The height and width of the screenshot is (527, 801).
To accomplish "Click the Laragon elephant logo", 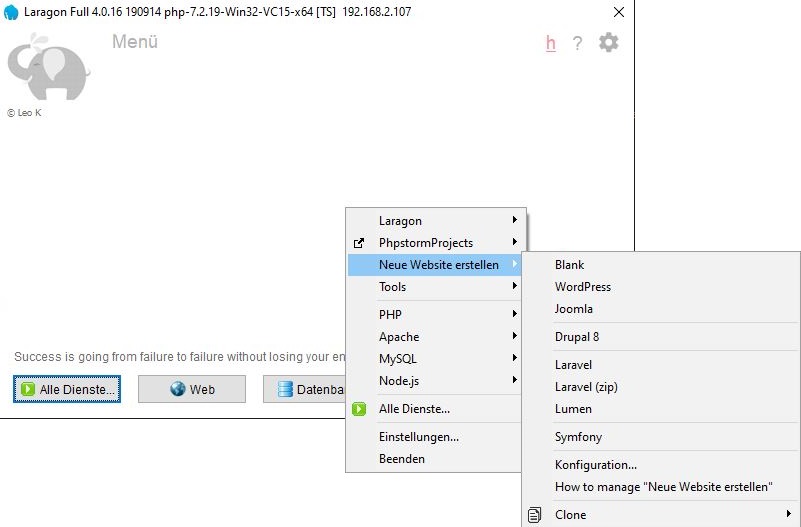I will tap(49, 66).
